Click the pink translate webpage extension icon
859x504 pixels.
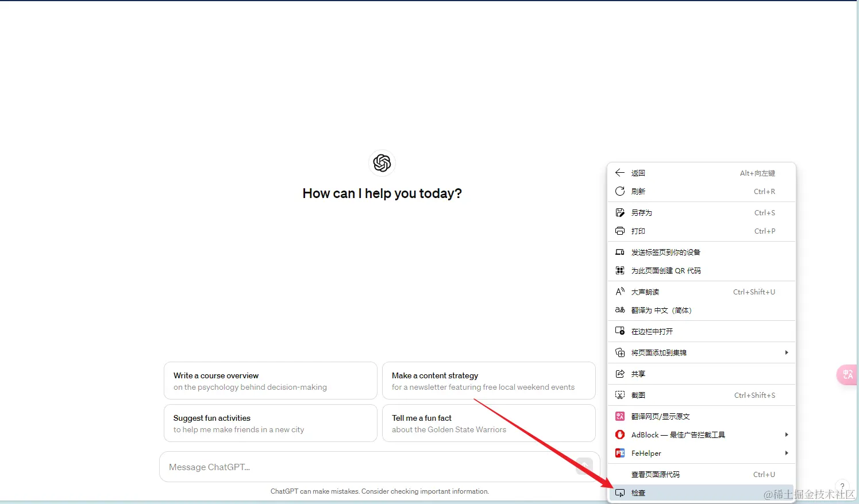point(620,416)
